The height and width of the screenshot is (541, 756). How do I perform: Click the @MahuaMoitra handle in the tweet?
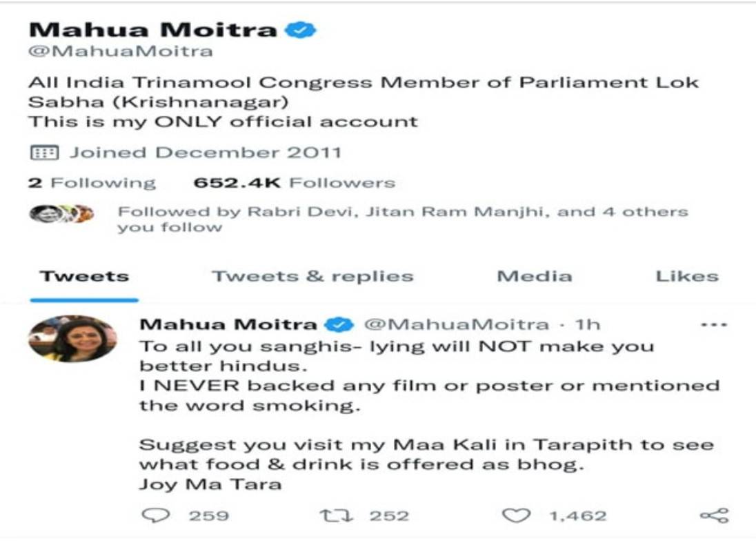[455, 324]
